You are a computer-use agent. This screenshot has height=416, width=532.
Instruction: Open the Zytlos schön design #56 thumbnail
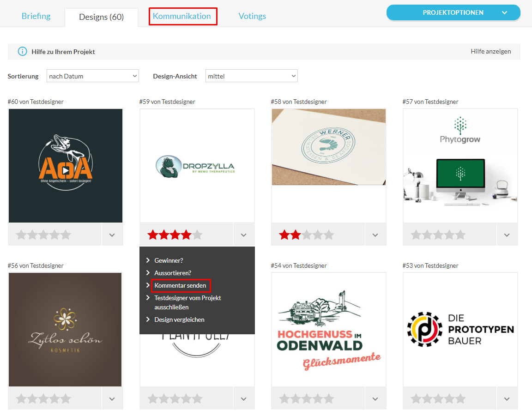click(65, 330)
